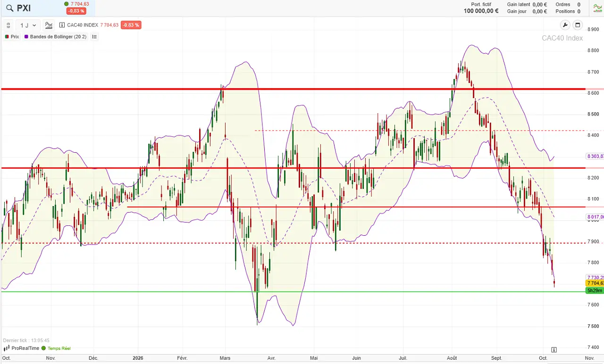The image size is (604, 364).
Task: Click the Dernier tick : 13:05:45 text
Action: (x=26, y=340)
